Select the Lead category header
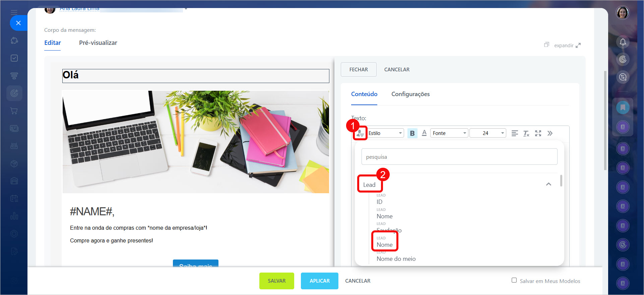This screenshot has height=295, width=644. click(x=369, y=185)
